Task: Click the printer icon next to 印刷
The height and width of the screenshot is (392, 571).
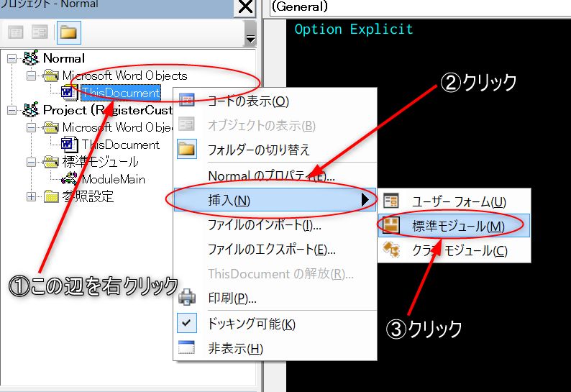Action: [187, 297]
